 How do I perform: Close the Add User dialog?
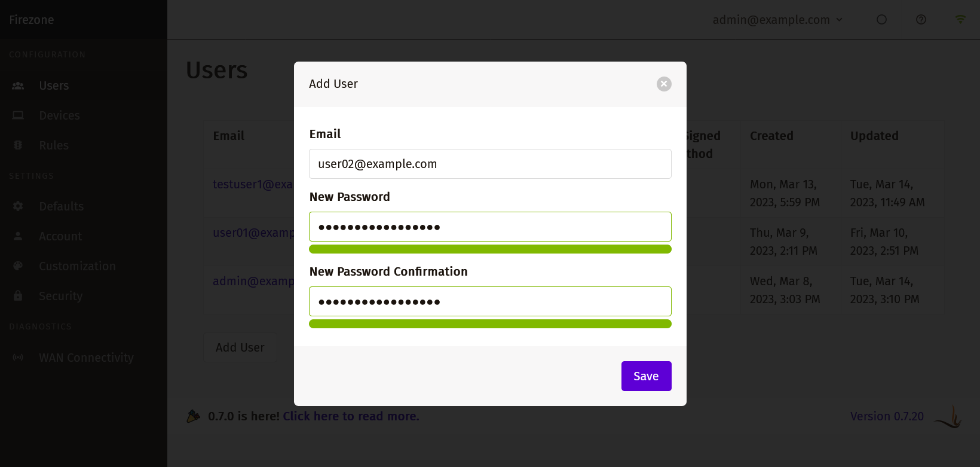pos(664,84)
